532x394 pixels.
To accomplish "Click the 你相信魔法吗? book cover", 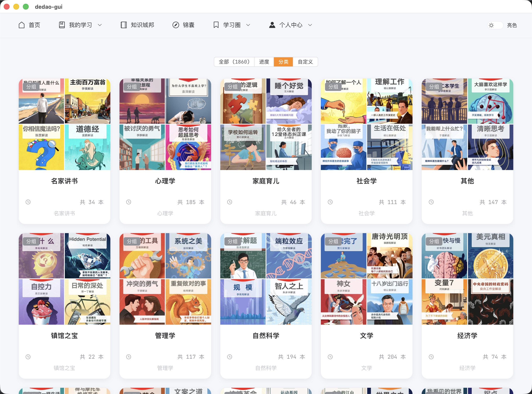I will point(41,147).
